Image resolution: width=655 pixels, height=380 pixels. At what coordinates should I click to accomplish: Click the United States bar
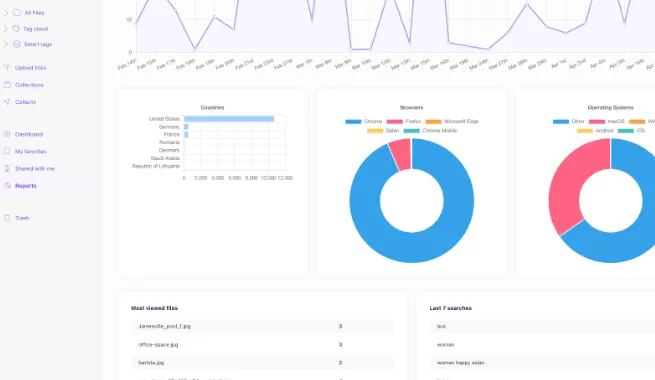coord(229,119)
